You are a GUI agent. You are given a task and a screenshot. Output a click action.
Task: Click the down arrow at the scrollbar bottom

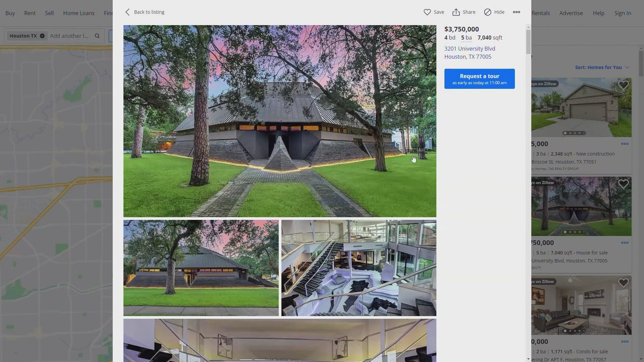point(528,358)
